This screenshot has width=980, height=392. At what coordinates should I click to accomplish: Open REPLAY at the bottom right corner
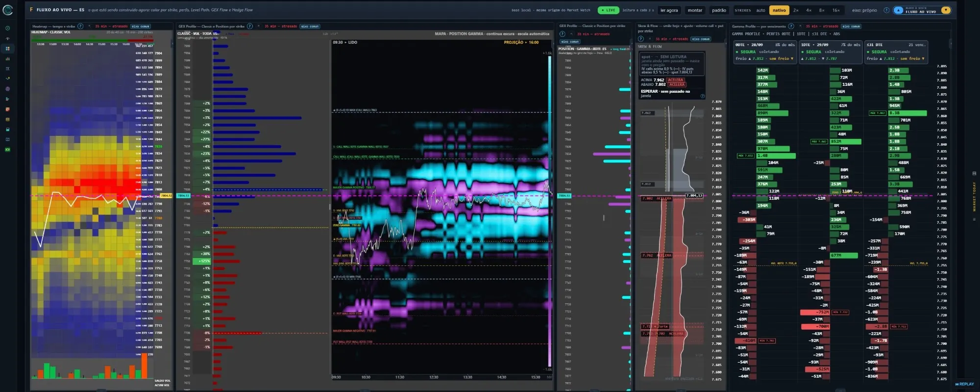pyautogui.click(x=965, y=384)
